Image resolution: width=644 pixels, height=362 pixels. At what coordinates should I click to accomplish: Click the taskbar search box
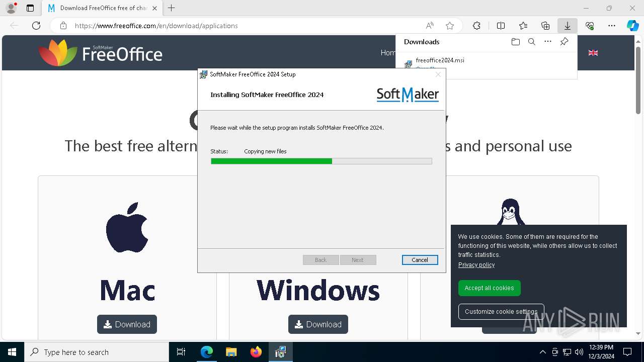click(x=97, y=352)
